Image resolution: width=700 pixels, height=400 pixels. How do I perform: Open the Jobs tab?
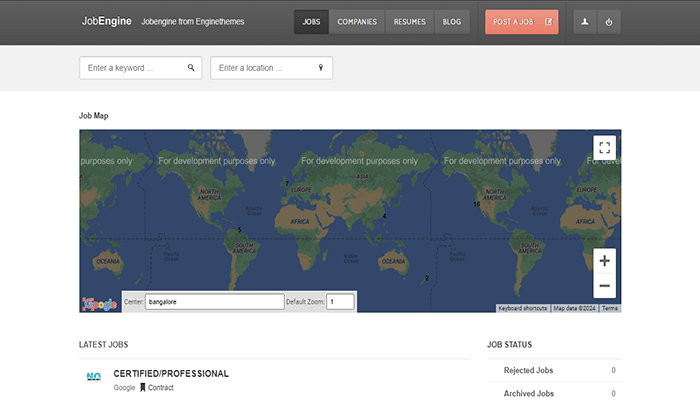311,21
